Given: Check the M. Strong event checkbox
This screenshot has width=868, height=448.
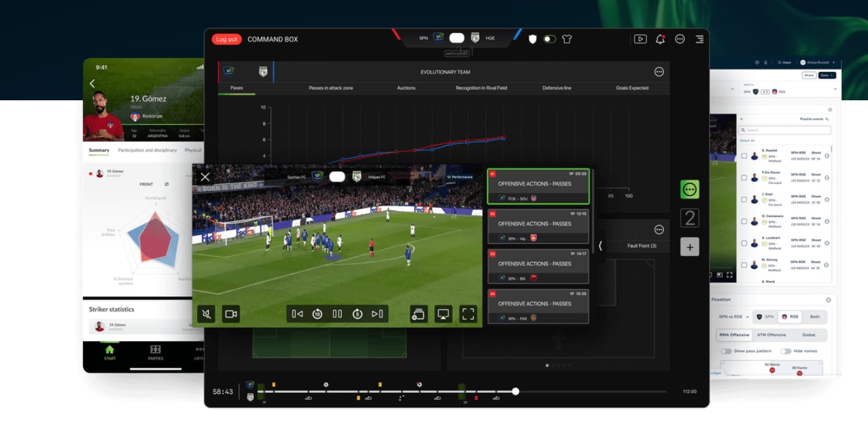Looking at the screenshot, I should [x=744, y=265].
